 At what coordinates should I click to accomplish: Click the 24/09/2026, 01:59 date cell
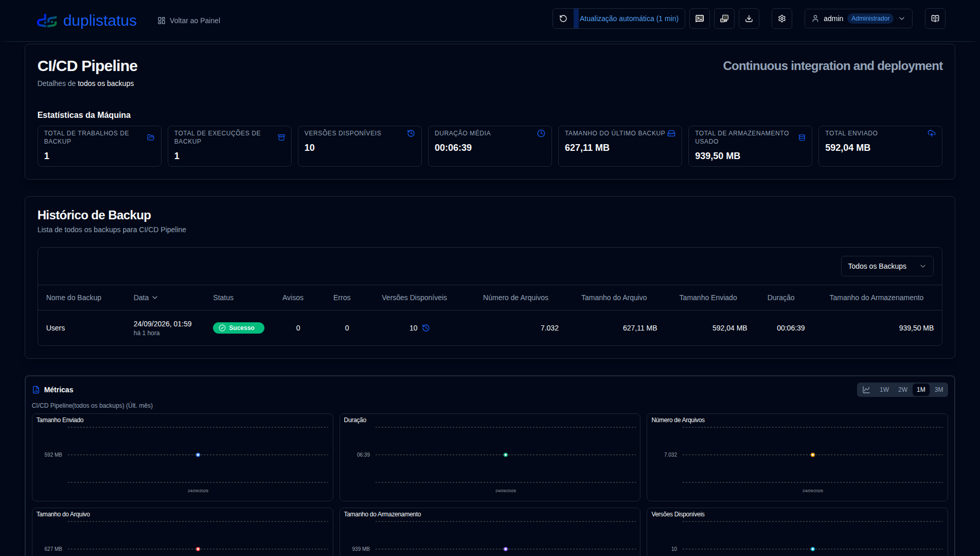(163, 324)
